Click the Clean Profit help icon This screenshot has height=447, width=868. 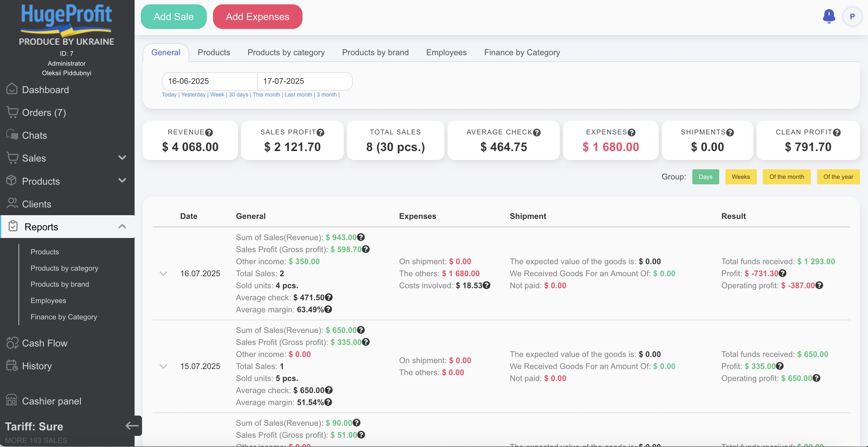coord(837,133)
